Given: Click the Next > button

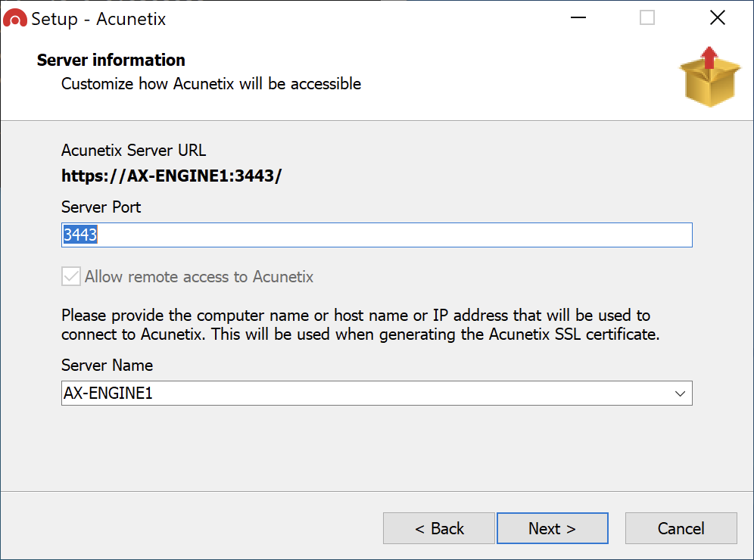Looking at the screenshot, I should point(552,528).
